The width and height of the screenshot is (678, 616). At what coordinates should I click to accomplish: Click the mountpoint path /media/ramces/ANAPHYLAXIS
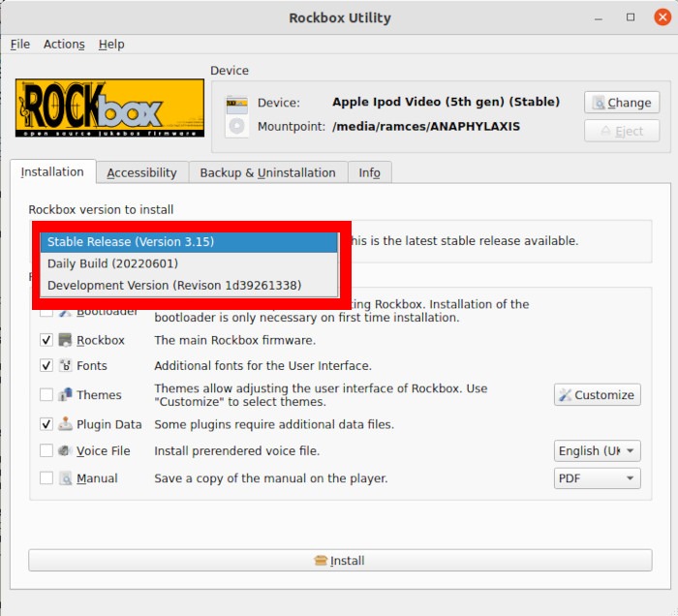(426, 127)
